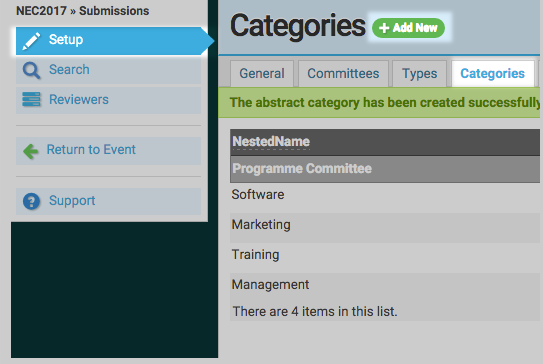Open the Search sidebar item
543x364 pixels.
tap(108, 70)
